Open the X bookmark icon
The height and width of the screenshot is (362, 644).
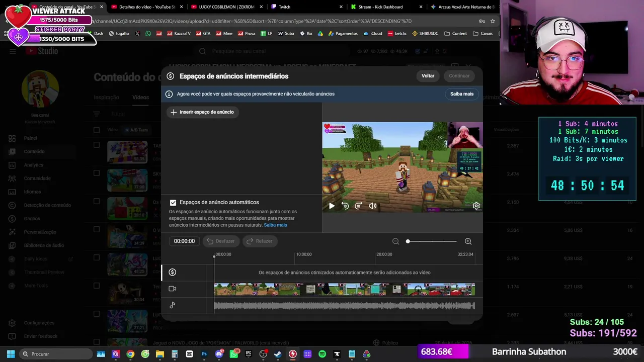pos(138,34)
